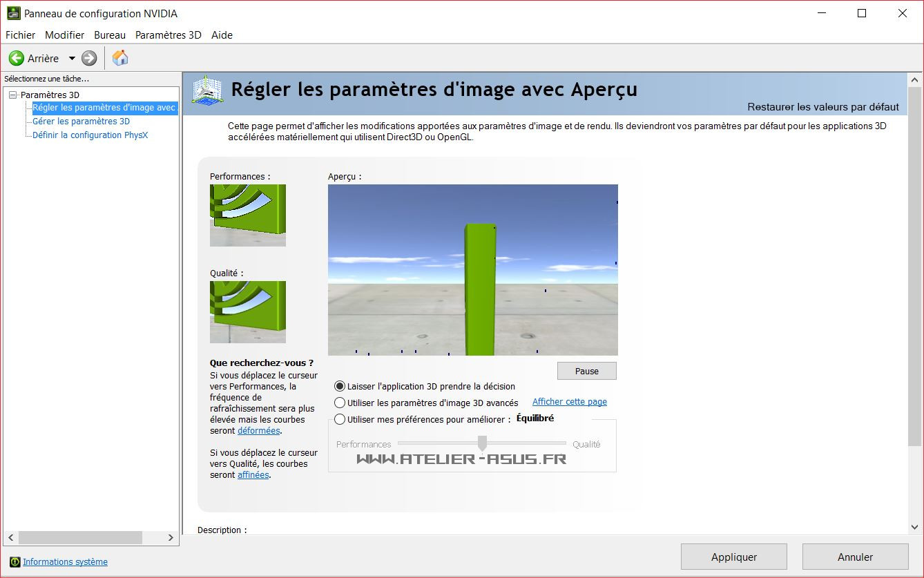Click the affinées link
The width and height of the screenshot is (924, 578).
(x=253, y=475)
